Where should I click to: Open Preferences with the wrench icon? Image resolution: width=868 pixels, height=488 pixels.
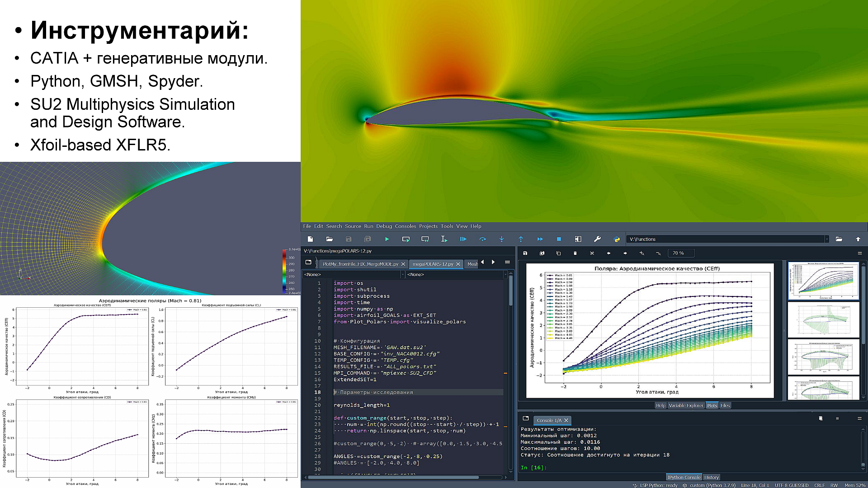click(x=597, y=239)
